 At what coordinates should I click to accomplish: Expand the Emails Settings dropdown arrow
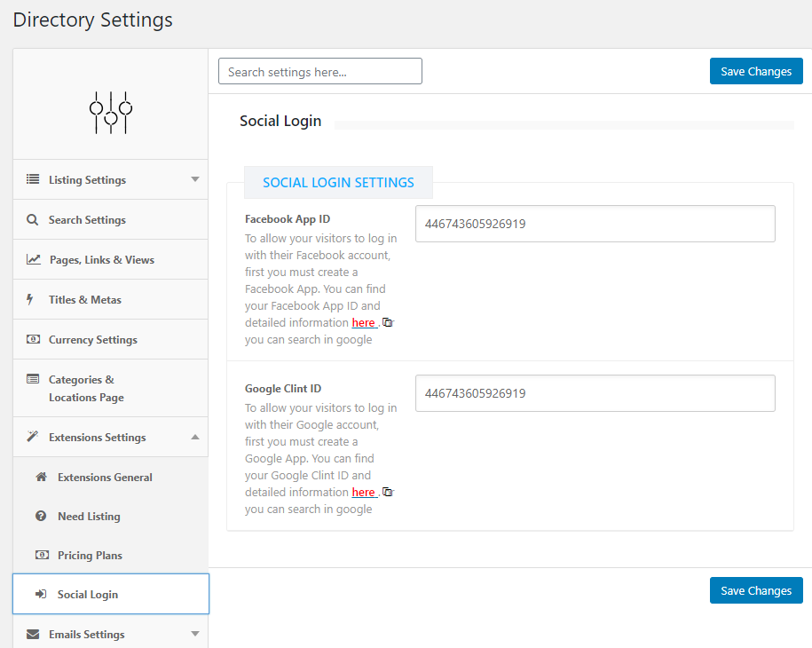click(195, 634)
